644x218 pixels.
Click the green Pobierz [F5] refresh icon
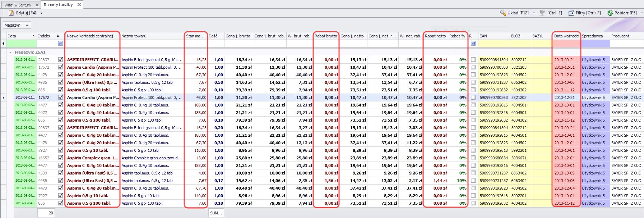click(610, 13)
